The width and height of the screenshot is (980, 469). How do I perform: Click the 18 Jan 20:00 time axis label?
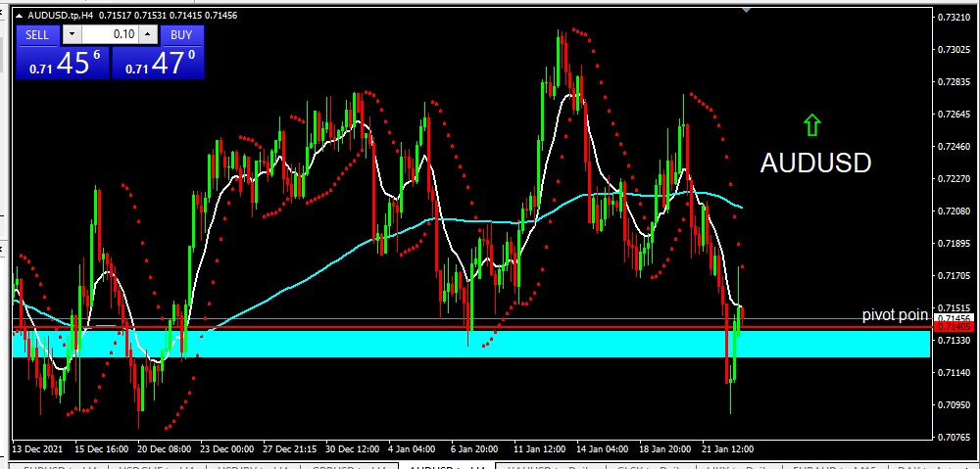click(664, 449)
